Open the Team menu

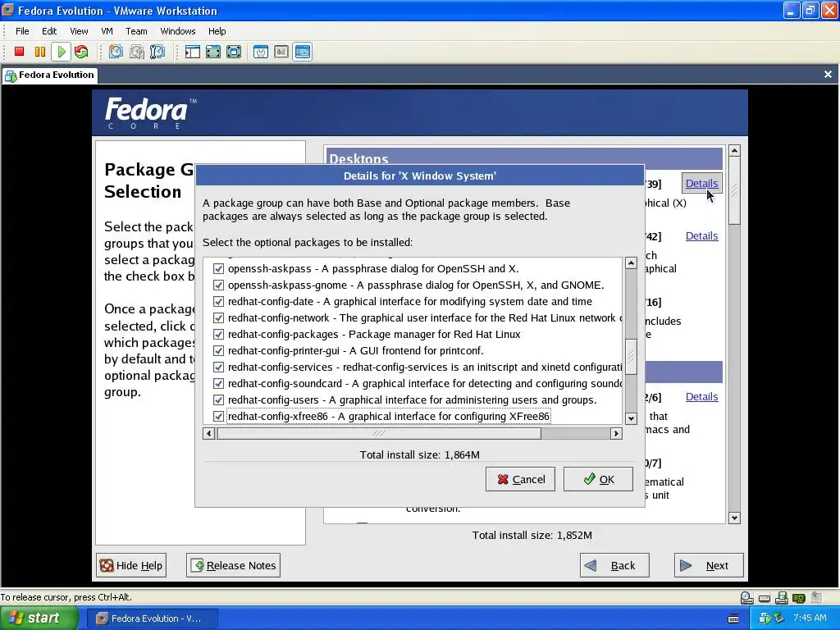tap(137, 31)
